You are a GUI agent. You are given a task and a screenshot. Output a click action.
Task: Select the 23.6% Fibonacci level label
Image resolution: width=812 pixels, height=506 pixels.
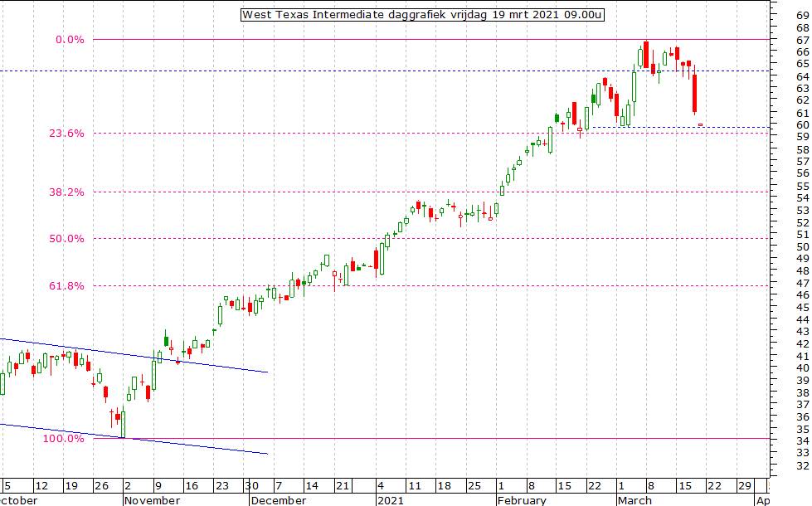pyautogui.click(x=66, y=134)
